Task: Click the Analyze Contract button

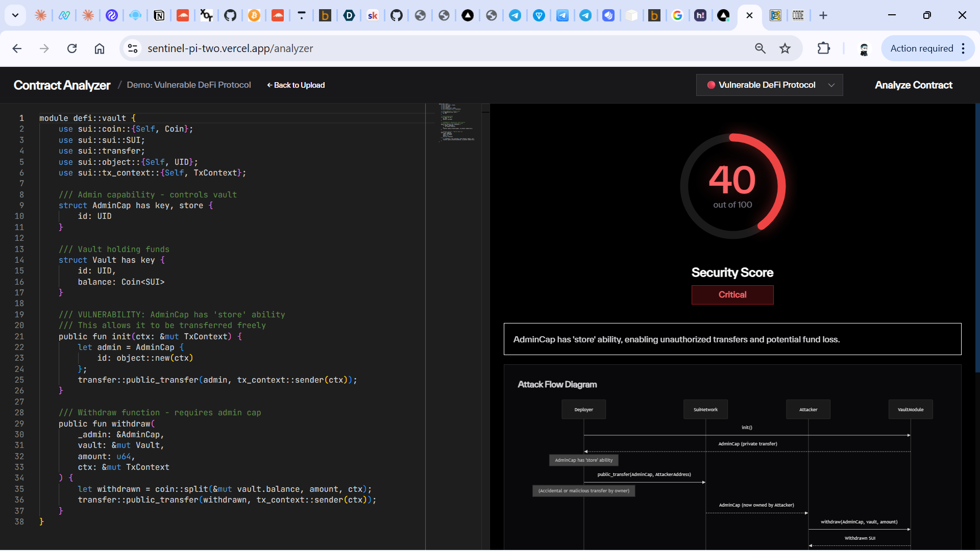Action: click(913, 85)
